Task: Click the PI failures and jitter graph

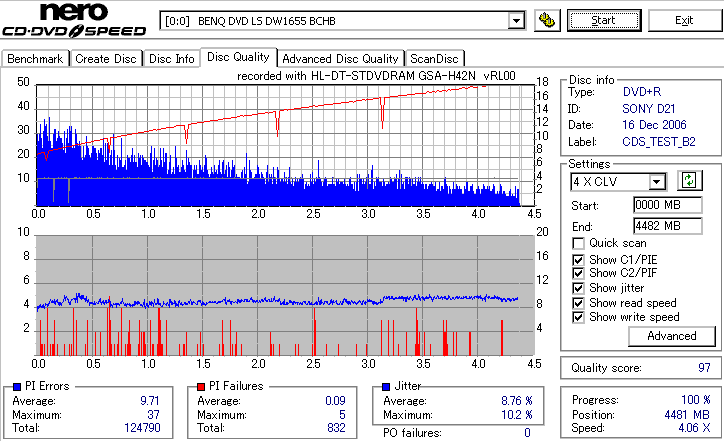Action: pyautogui.click(x=285, y=296)
